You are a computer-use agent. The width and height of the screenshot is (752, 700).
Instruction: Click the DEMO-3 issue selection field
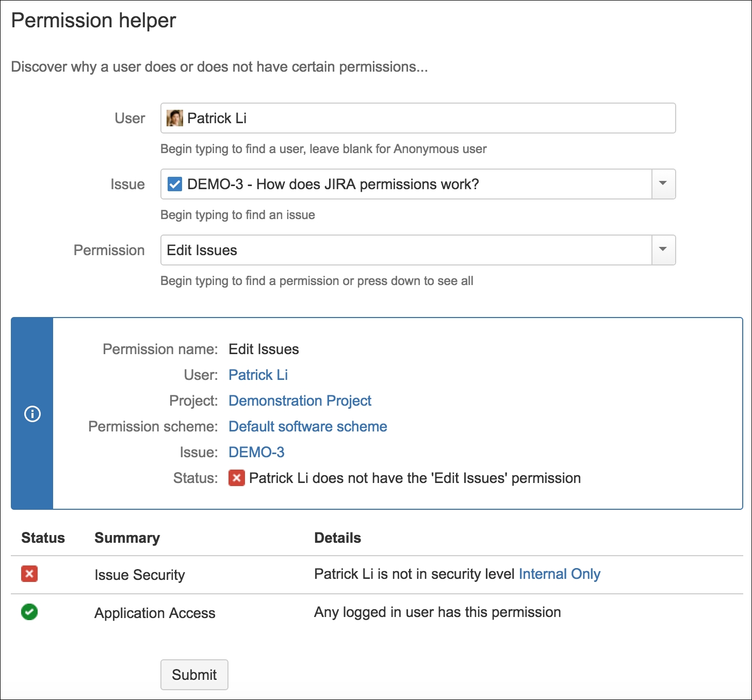tap(406, 184)
